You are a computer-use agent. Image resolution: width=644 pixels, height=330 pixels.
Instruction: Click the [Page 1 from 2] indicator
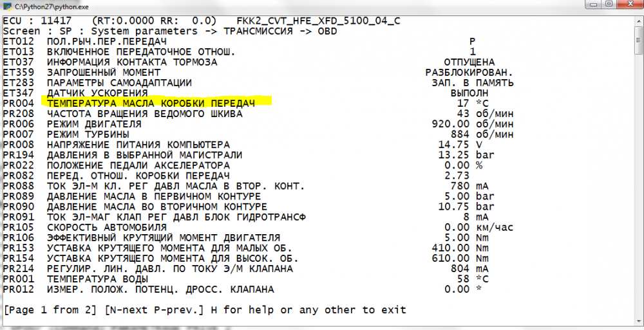[50, 309]
